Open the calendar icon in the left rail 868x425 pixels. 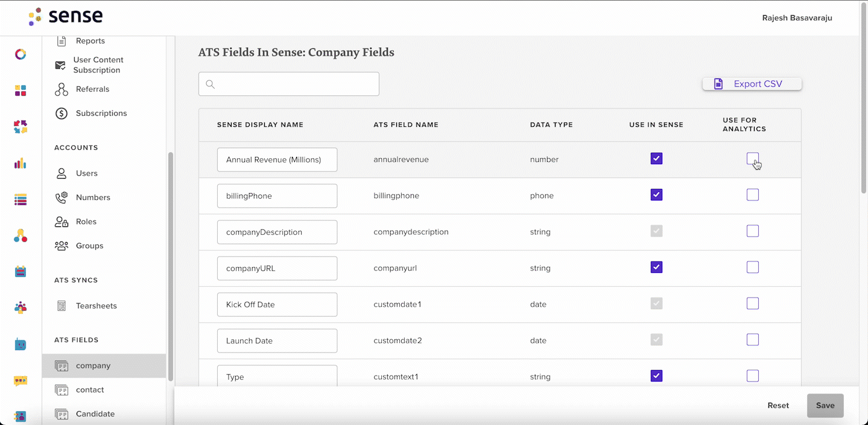click(21, 272)
